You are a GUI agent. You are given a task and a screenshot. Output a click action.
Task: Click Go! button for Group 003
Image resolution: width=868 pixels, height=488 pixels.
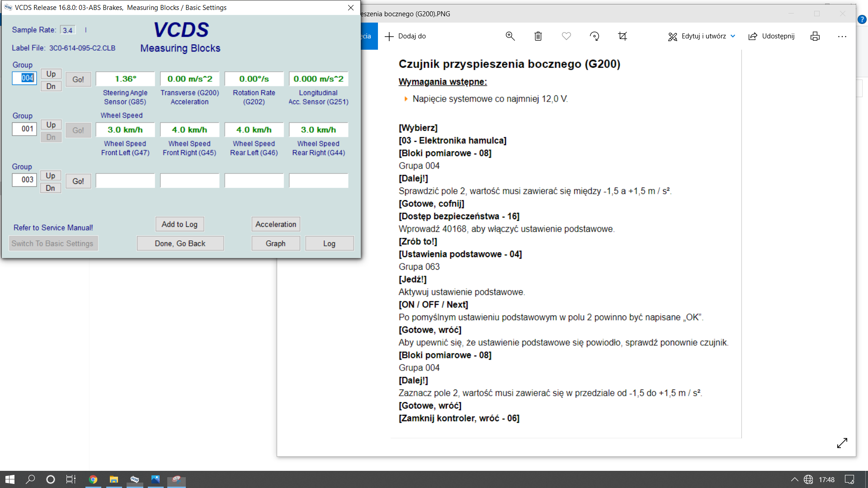pos(78,181)
